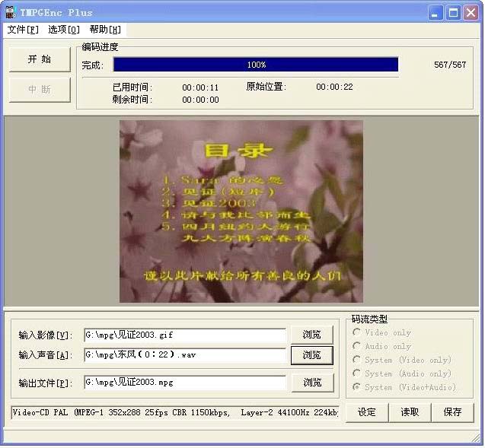This screenshot has height=448, width=485.
Task: Click the 输入影像 video source path field
Action: tap(185, 335)
